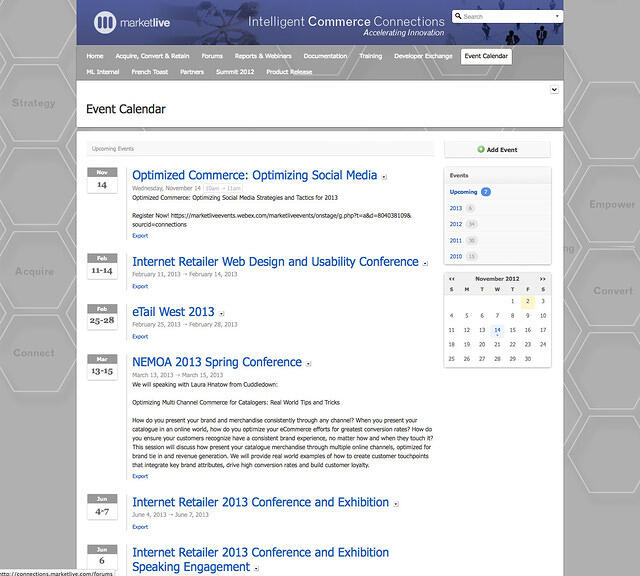Click the webex registration URL text
This screenshot has width=640, height=576.
pos(271,220)
